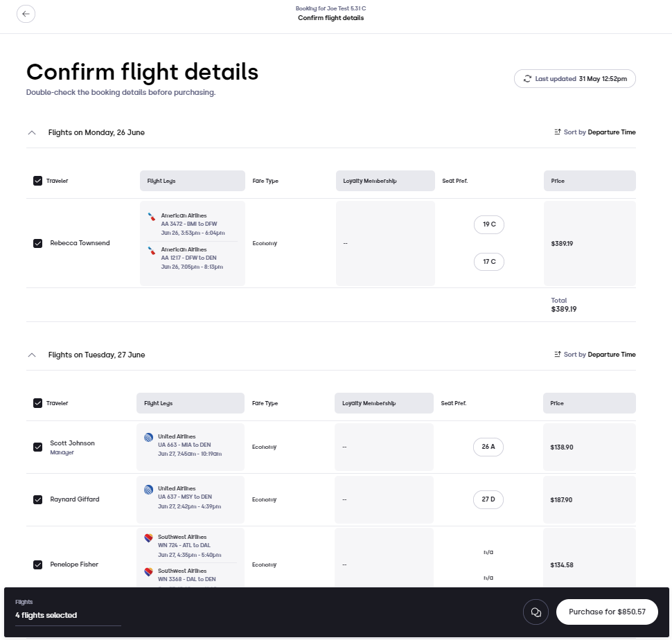Click sort icon for Monday flights
The width and height of the screenshot is (672, 640).
click(557, 132)
